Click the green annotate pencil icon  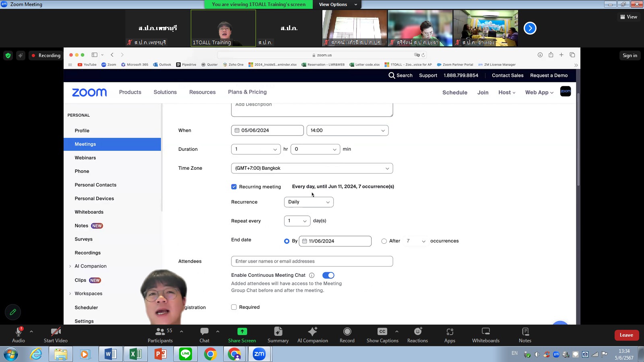click(13, 312)
